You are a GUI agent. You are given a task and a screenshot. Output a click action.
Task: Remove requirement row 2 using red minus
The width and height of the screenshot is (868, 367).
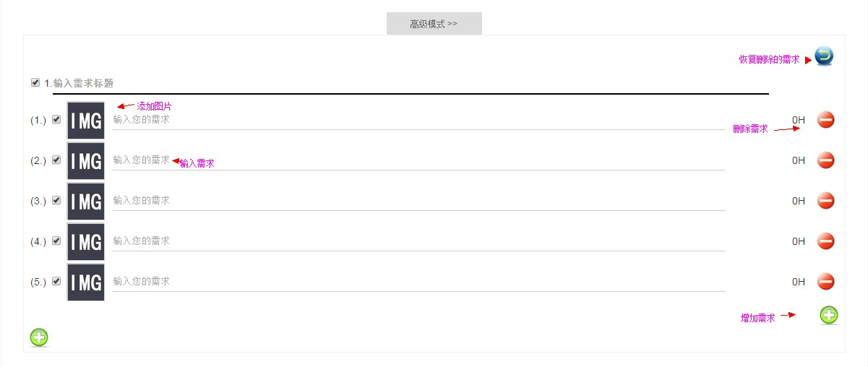point(825,160)
